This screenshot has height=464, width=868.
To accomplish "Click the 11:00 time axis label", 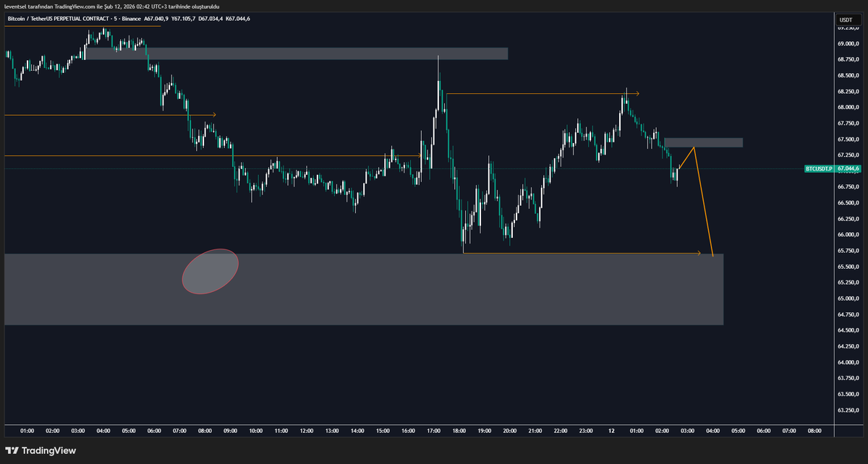I will (x=281, y=431).
